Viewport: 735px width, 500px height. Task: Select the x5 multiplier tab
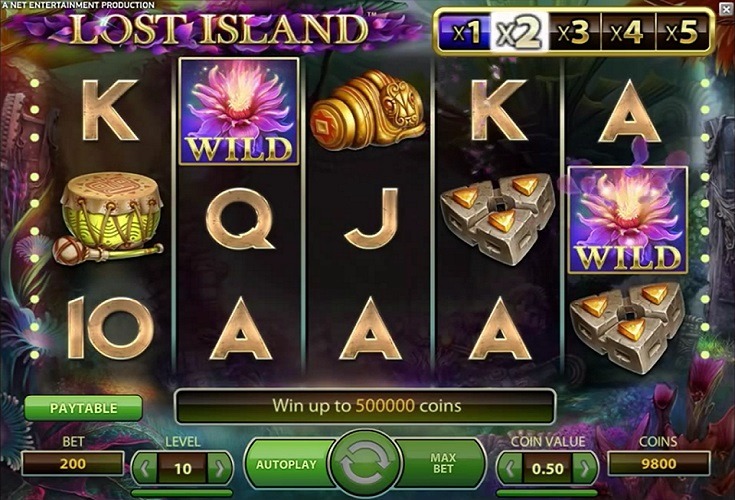click(x=682, y=32)
